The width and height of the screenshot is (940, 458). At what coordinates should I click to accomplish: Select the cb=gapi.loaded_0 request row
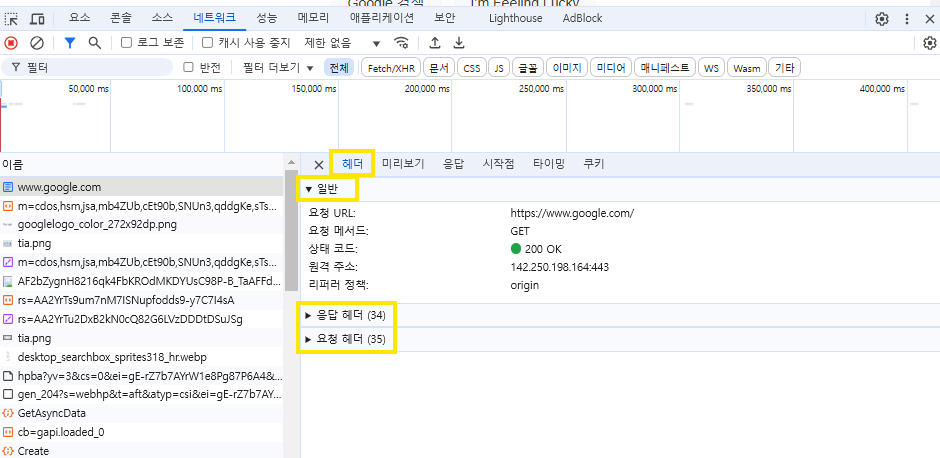click(142, 432)
